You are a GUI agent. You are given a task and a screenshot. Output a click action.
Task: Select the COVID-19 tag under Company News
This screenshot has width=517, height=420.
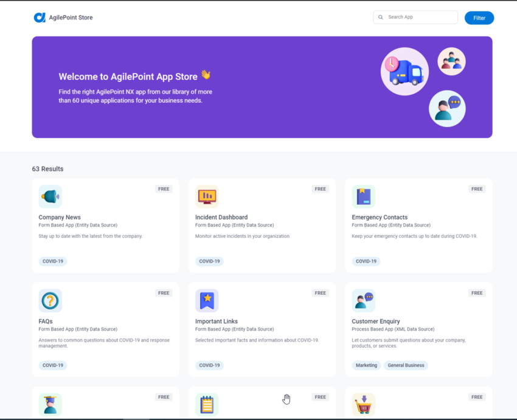(x=52, y=261)
